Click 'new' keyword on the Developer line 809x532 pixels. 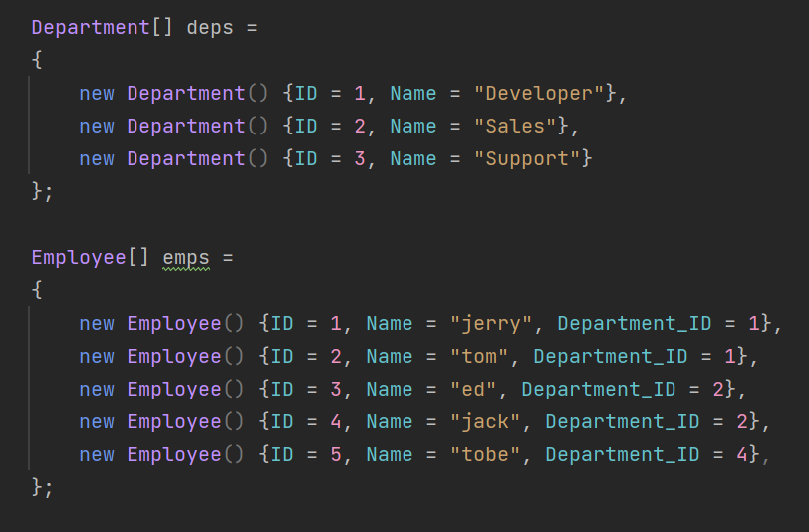click(97, 94)
